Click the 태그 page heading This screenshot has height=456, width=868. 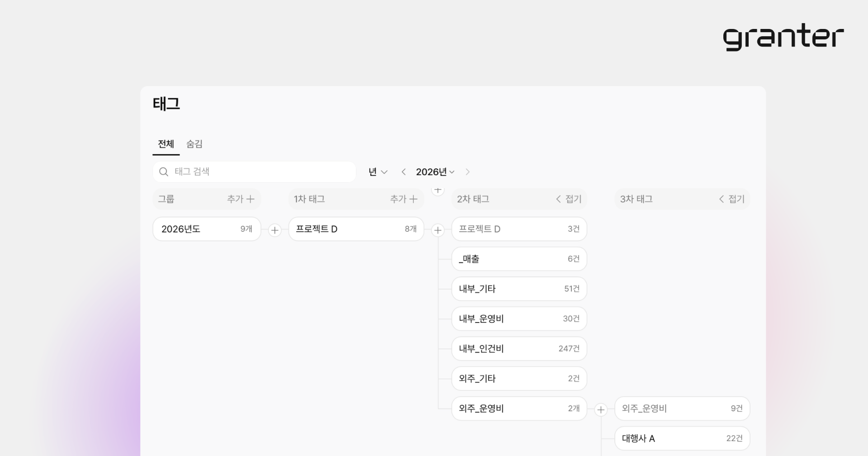point(166,104)
